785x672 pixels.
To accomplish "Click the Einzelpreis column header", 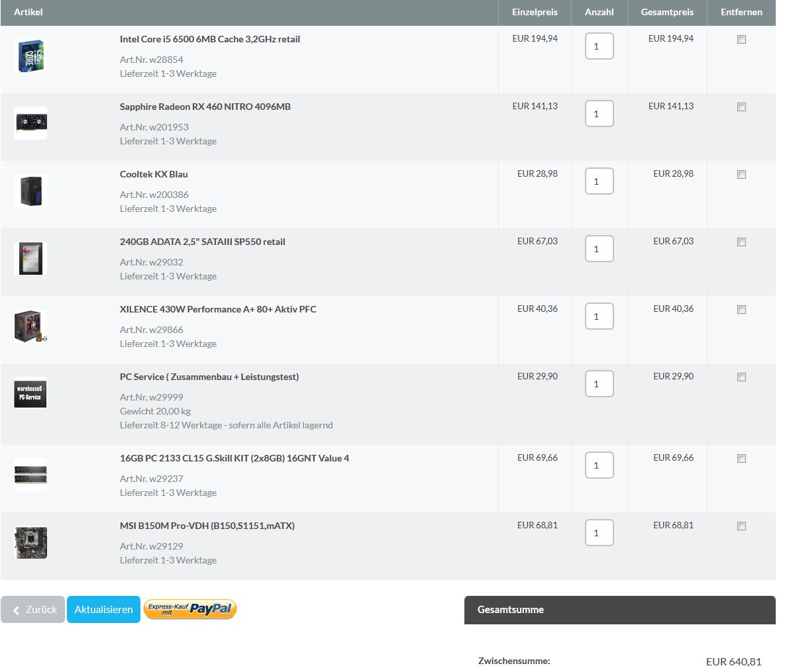I will 535,12.
